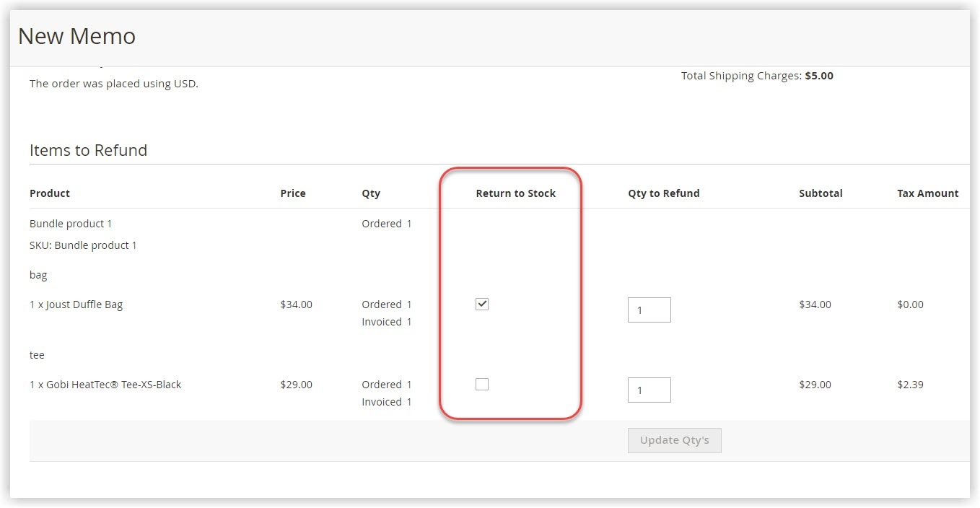This screenshot has width=980, height=508.
Task: Click the Product column header
Action: (x=49, y=193)
